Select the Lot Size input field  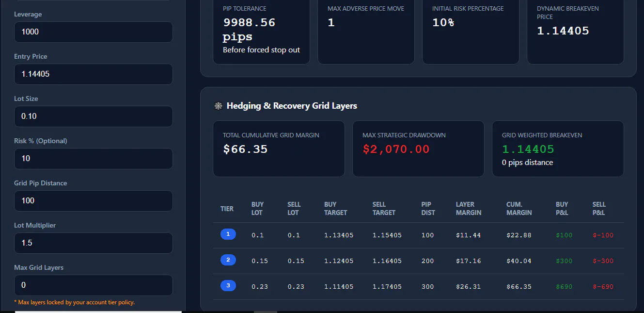click(x=94, y=116)
